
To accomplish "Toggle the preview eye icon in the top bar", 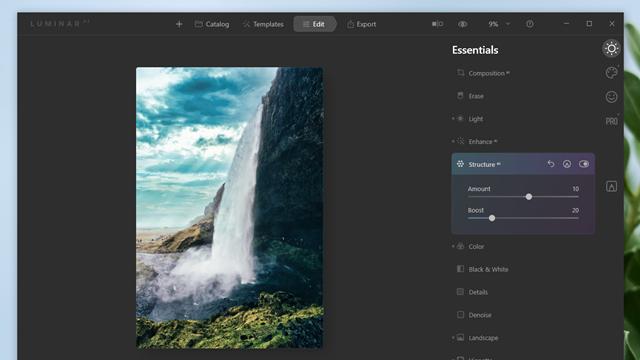I will tap(462, 24).
